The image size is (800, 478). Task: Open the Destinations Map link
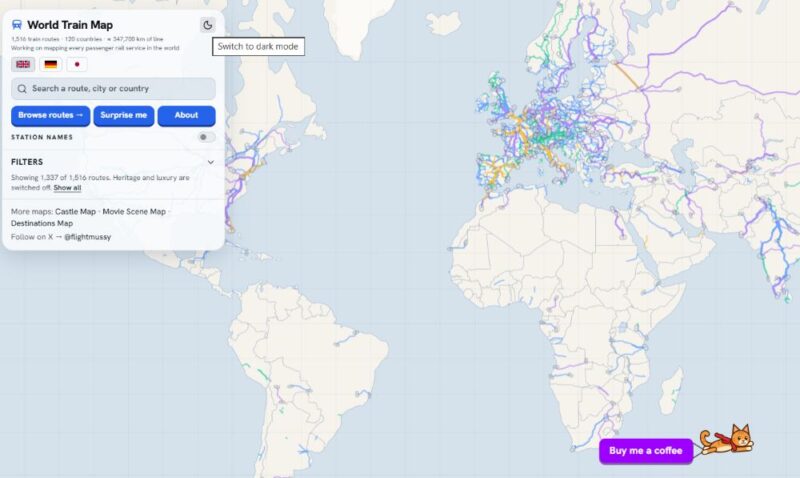coord(42,223)
